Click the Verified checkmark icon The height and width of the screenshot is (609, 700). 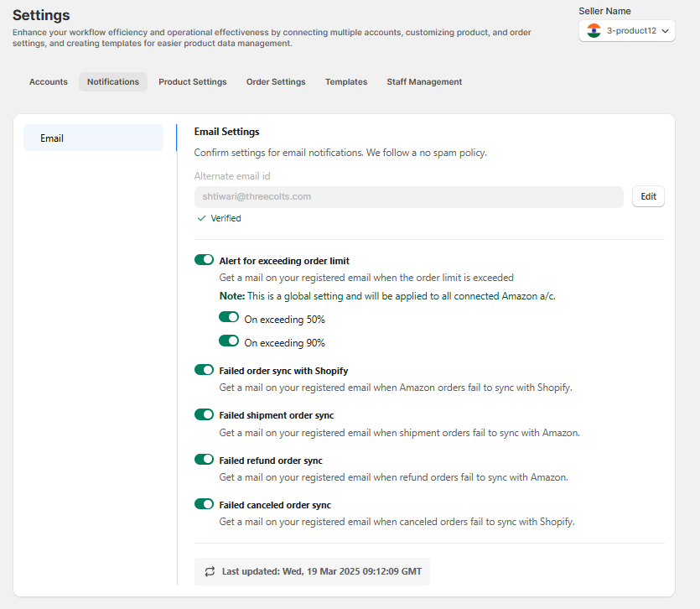click(x=201, y=218)
